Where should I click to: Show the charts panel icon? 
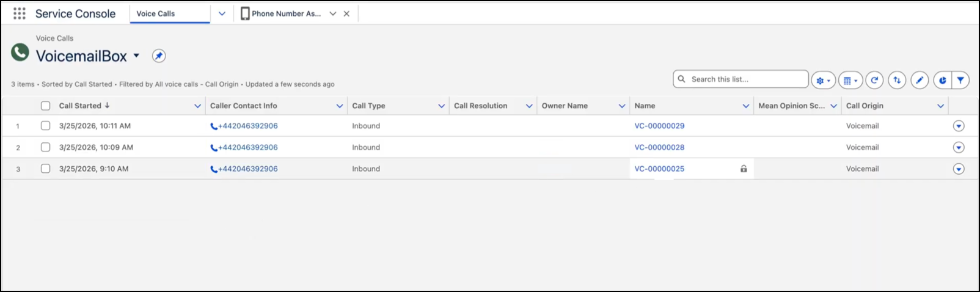click(942, 80)
